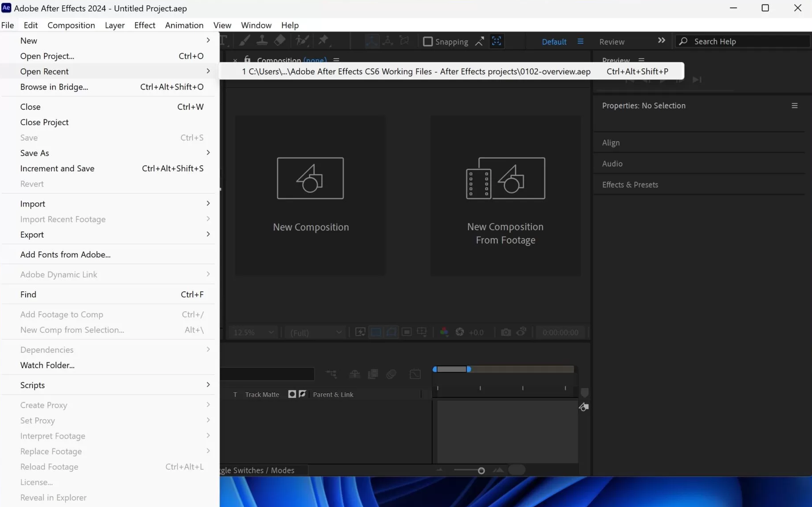Click the snapshot camera icon
Screen dimensions: 812x507
click(x=505, y=332)
